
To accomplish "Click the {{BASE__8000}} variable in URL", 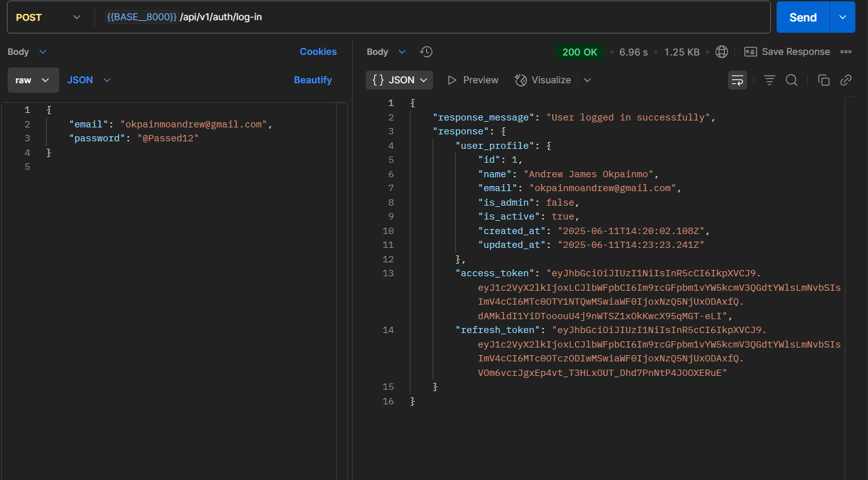I will click(141, 17).
